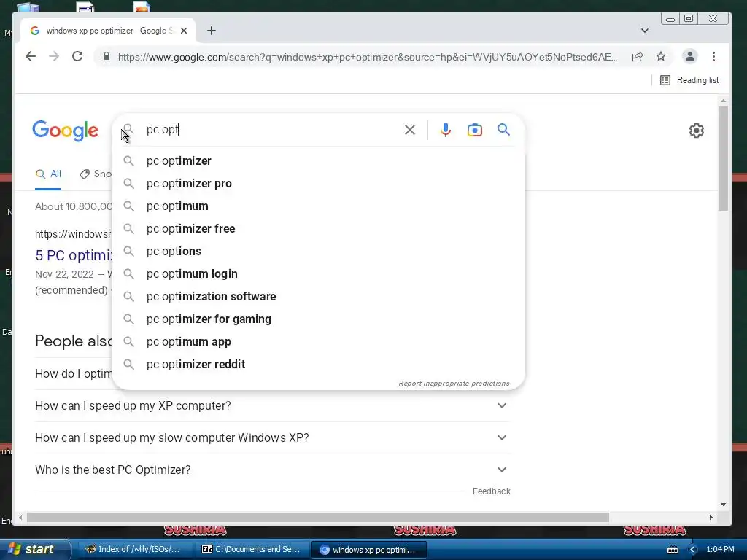Expand 'How can I speed up my XP computer?'
This screenshot has height=560, width=747.
(x=273, y=405)
